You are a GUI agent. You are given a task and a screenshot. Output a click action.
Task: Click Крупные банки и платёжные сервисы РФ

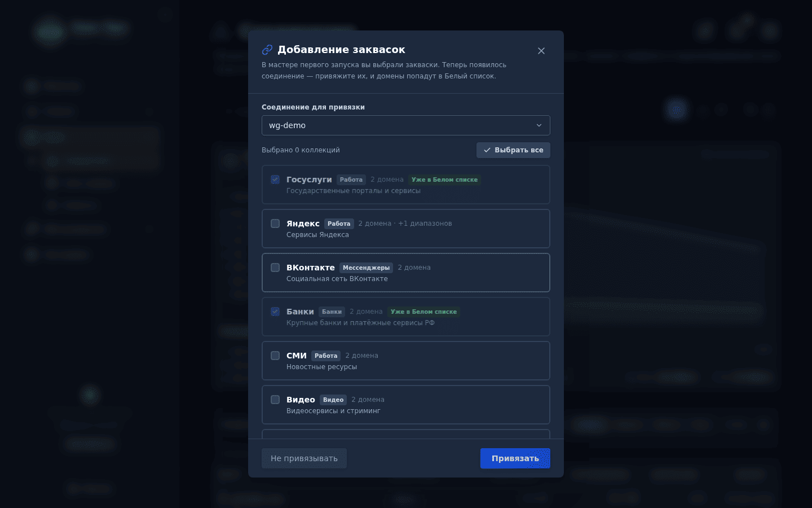pyautogui.click(x=360, y=323)
